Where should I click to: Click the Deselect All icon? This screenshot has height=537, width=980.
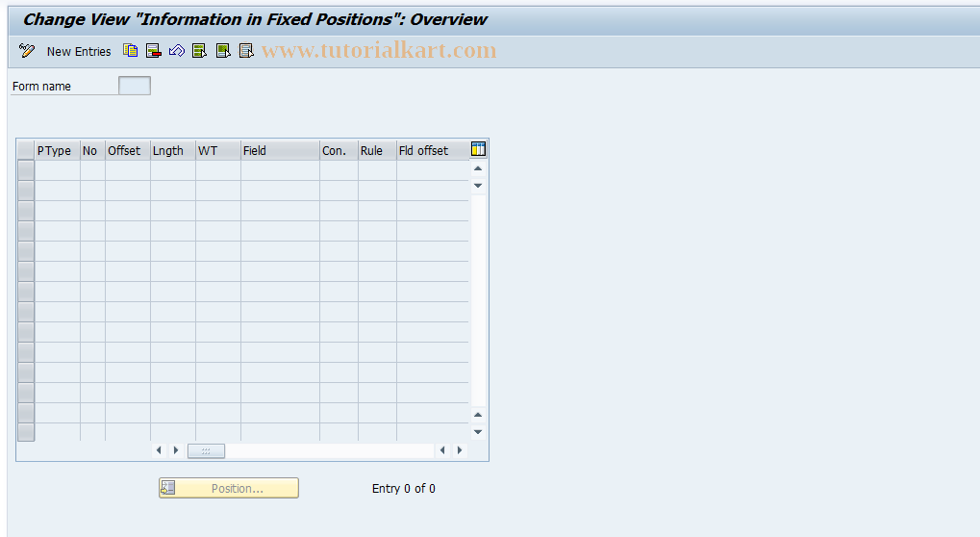246,51
